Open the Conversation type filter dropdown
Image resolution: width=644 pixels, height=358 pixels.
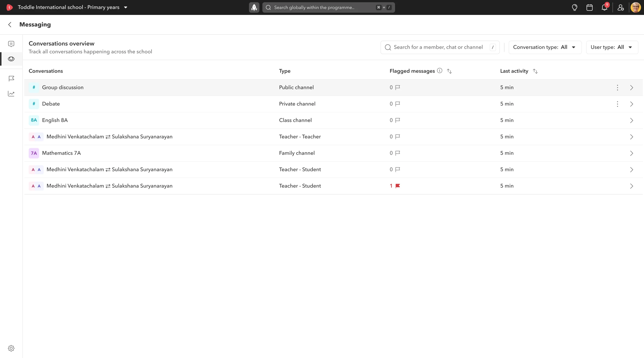point(545,47)
